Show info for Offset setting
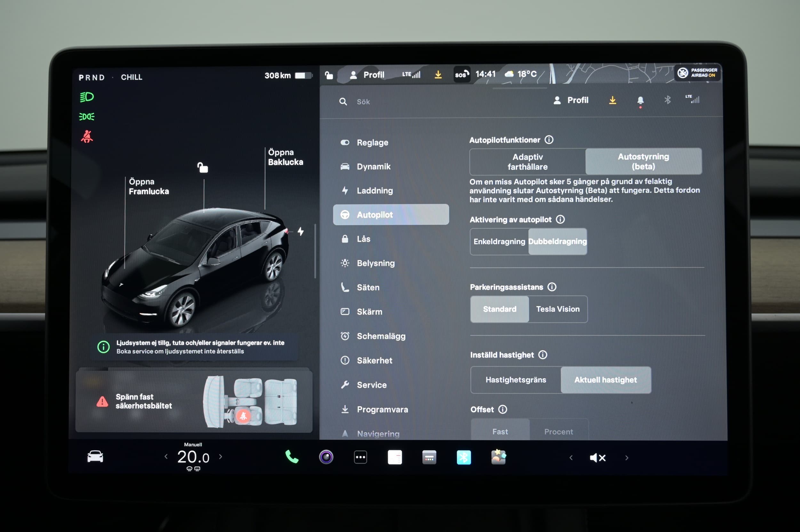This screenshot has height=532, width=800. pyautogui.click(x=502, y=409)
